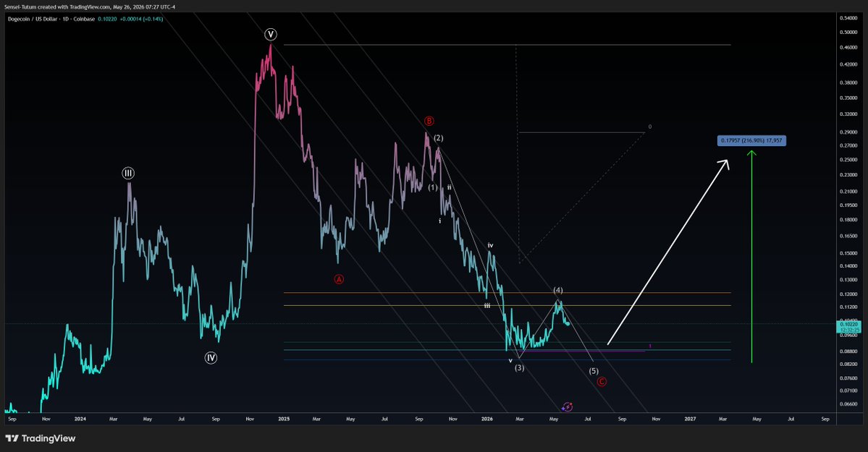
Task: Click the 0.15000 price axis label
Action: (848, 253)
